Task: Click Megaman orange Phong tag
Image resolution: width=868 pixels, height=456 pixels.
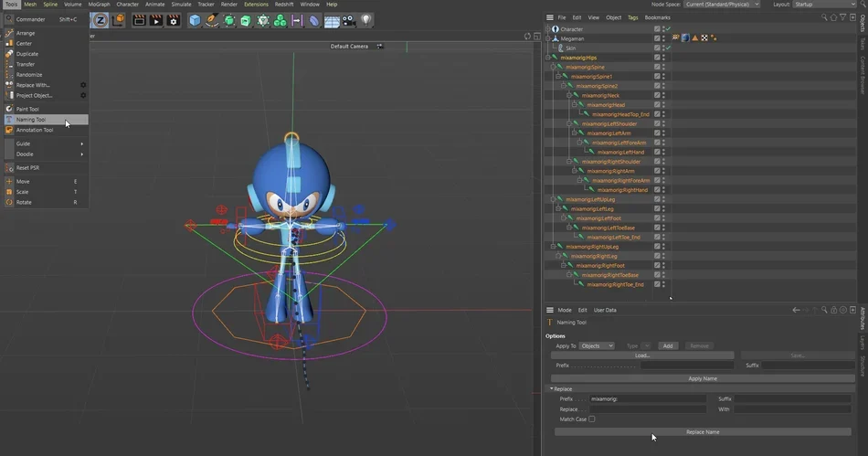Action: (x=694, y=38)
